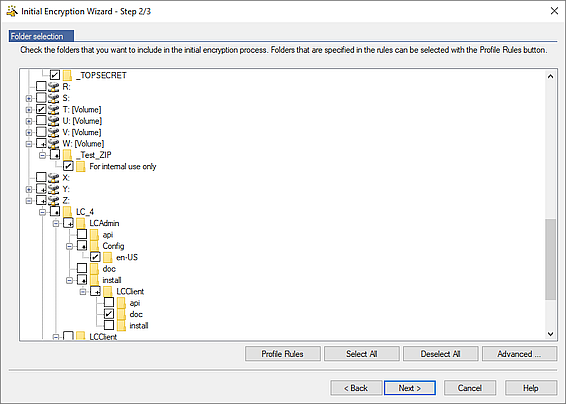Click the scroll down arrow of folder tree
Image resolution: width=566 pixels, height=404 pixels.
click(550, 334)
